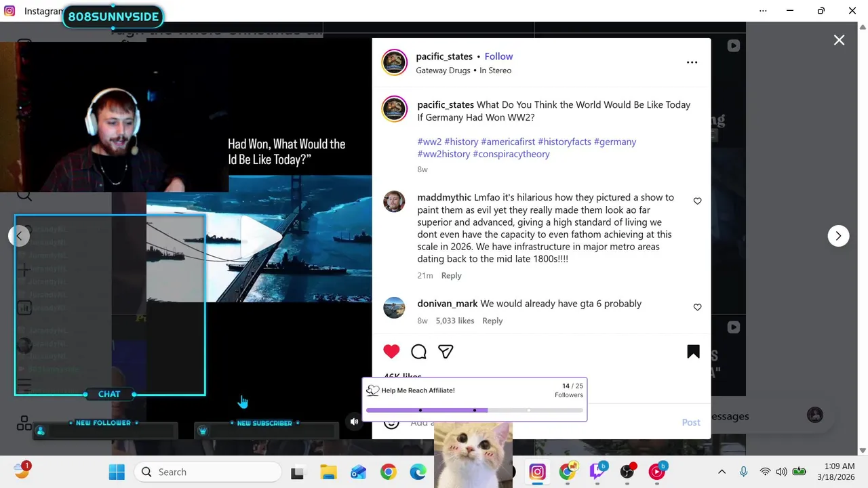Open the #americafirst hashtag
The width and height of the screenshot is (868, 488).
click(x=508, y=142)
